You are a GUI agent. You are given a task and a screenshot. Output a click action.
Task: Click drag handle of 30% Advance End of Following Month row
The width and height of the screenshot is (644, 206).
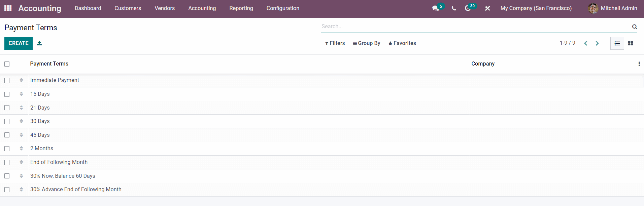21,189
